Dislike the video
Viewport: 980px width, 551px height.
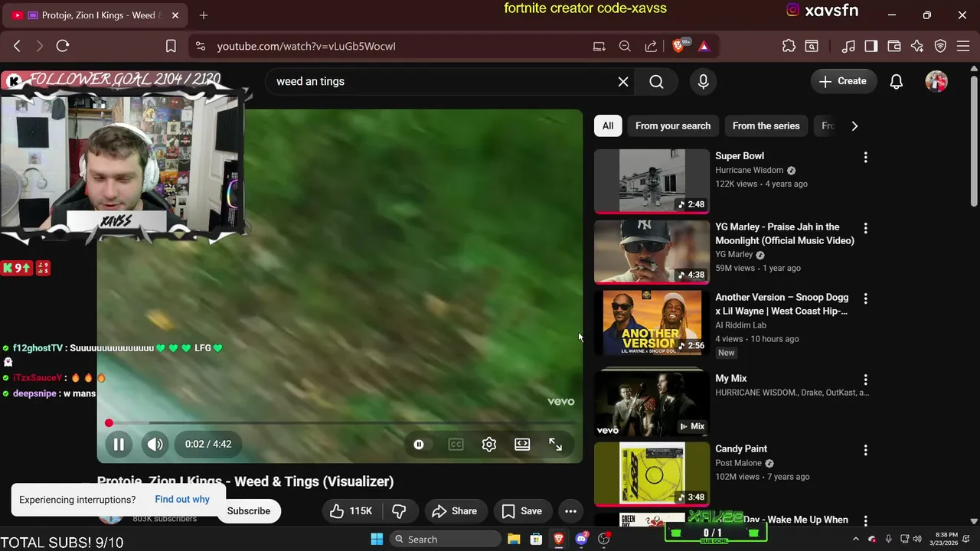[x=399, y=511]
